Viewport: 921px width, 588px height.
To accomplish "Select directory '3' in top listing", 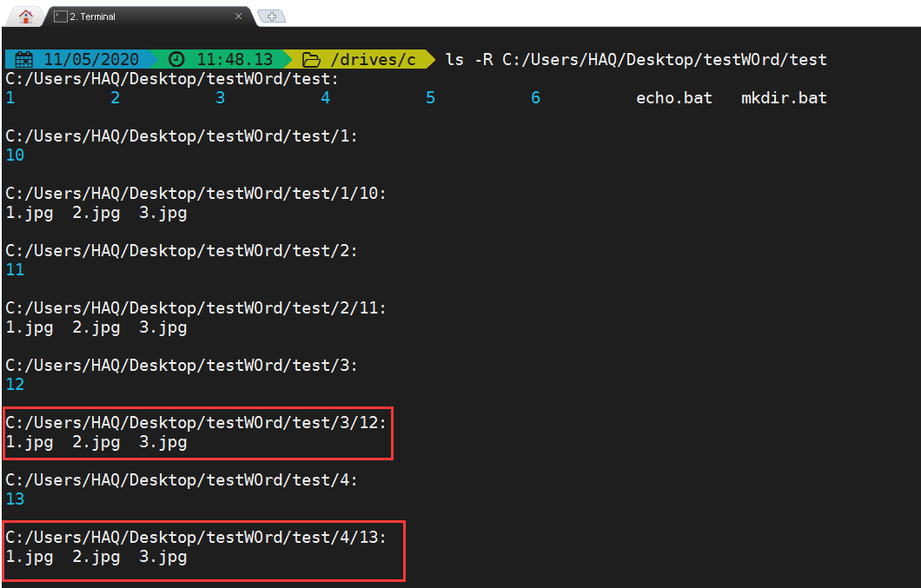I will coord(221,97).
